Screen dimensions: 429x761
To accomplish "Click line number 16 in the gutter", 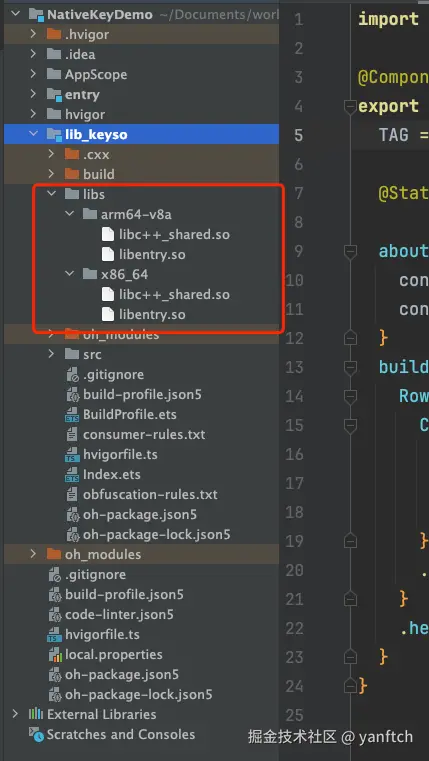I will (295, 454).
